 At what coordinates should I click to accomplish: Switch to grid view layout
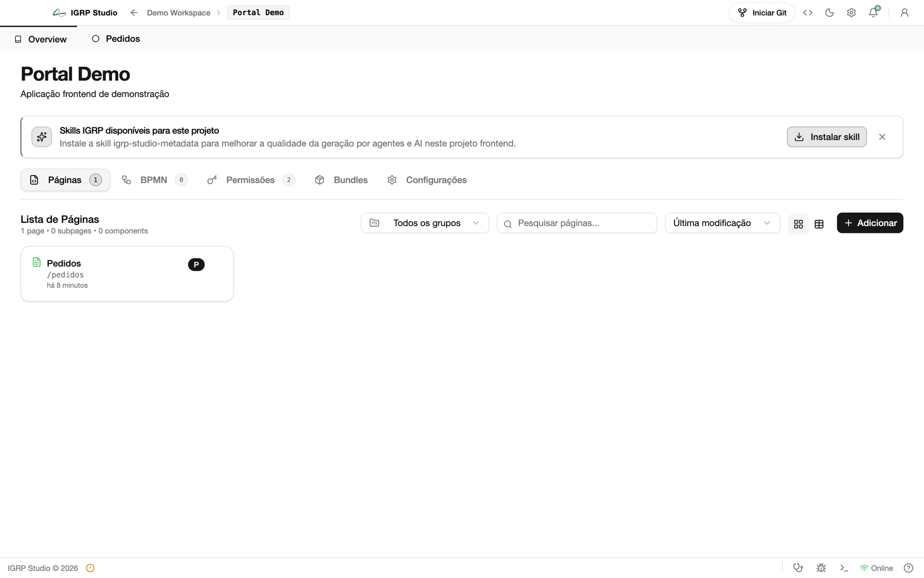798,224
